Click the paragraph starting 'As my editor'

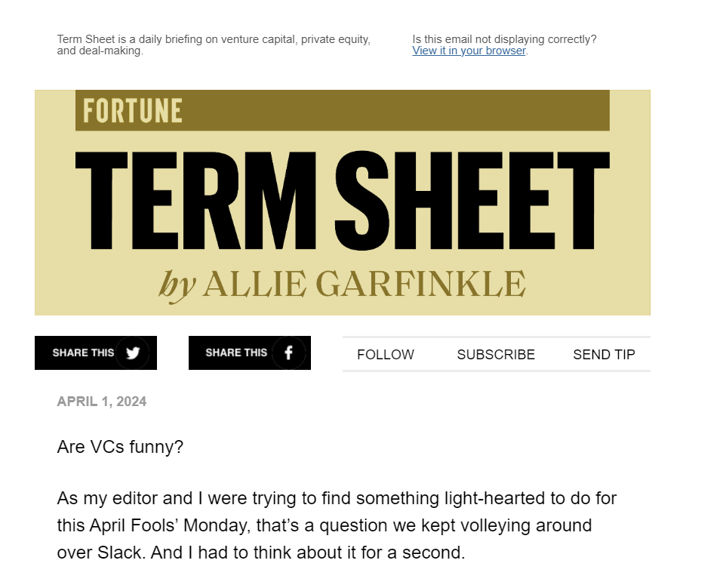coord(337,525)
